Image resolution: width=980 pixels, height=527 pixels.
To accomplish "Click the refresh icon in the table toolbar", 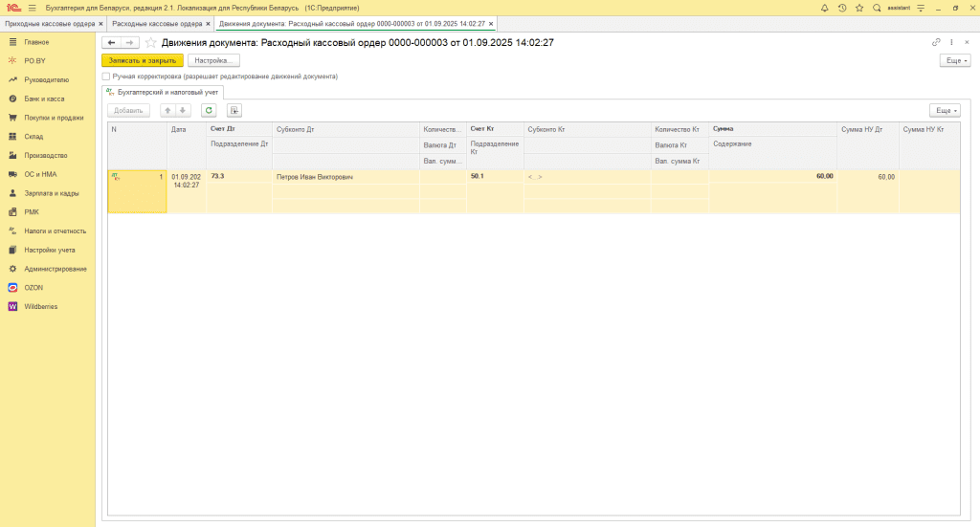I will (208, 110).
